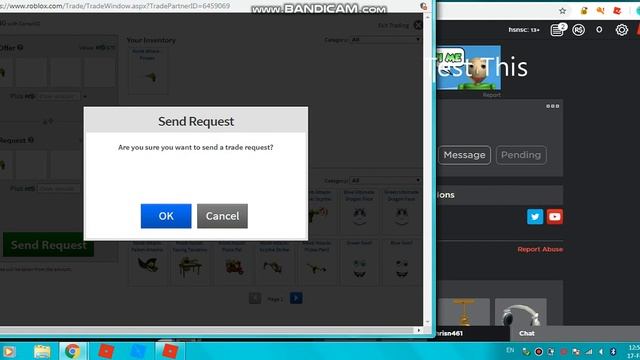Open the Chat bar on Roblox page
This screenshot has width=640, height=360.
pyautogui.click(x=575, y=333)
